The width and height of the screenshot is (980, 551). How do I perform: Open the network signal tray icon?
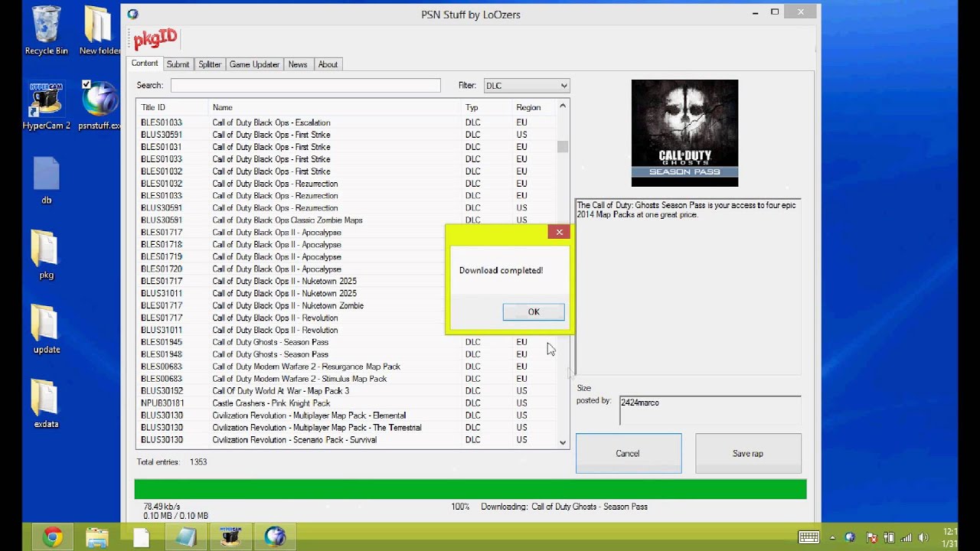click(x=906, y=537)
